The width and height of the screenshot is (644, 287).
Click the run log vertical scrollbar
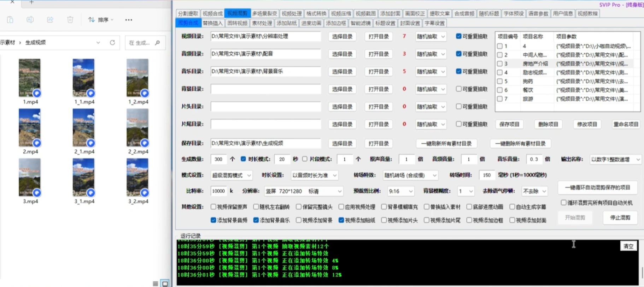pyautogui.click(x=642, y=272)
